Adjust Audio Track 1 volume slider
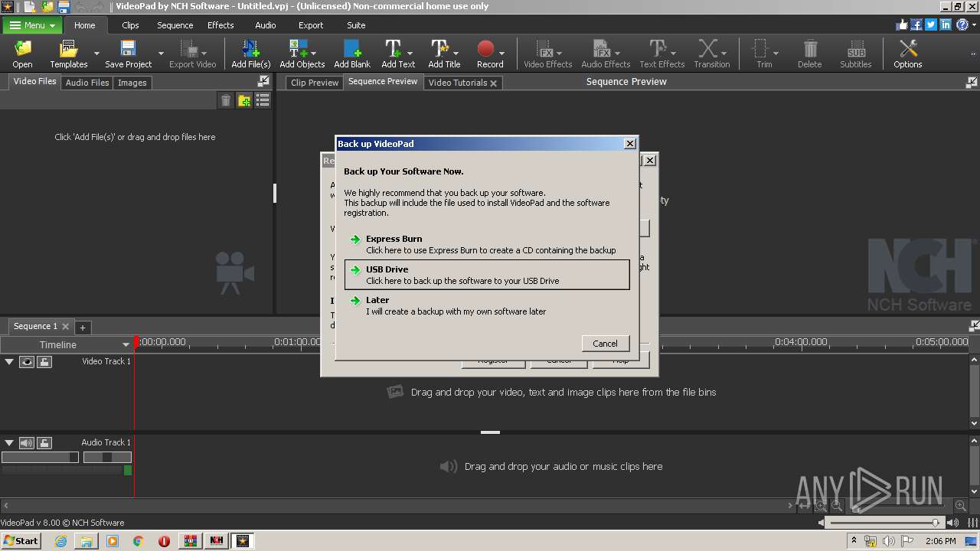The height and width of the screenshot is (551, 980). pos(40,457)
